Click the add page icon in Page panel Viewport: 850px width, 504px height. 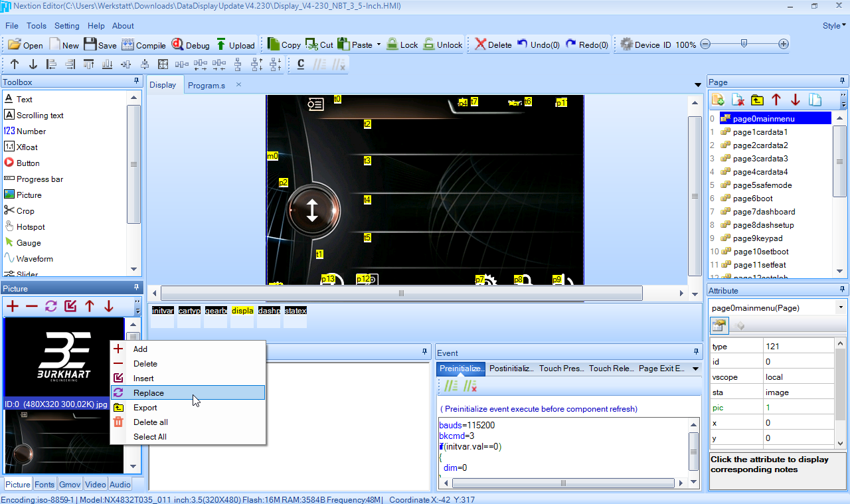[718, 100]
